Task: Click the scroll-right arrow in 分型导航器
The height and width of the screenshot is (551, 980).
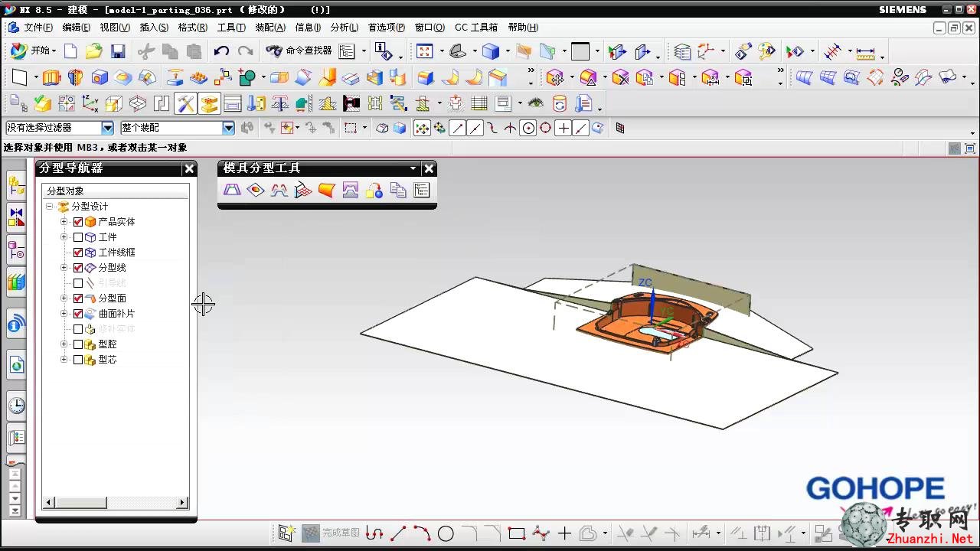Action: (182, 503)
